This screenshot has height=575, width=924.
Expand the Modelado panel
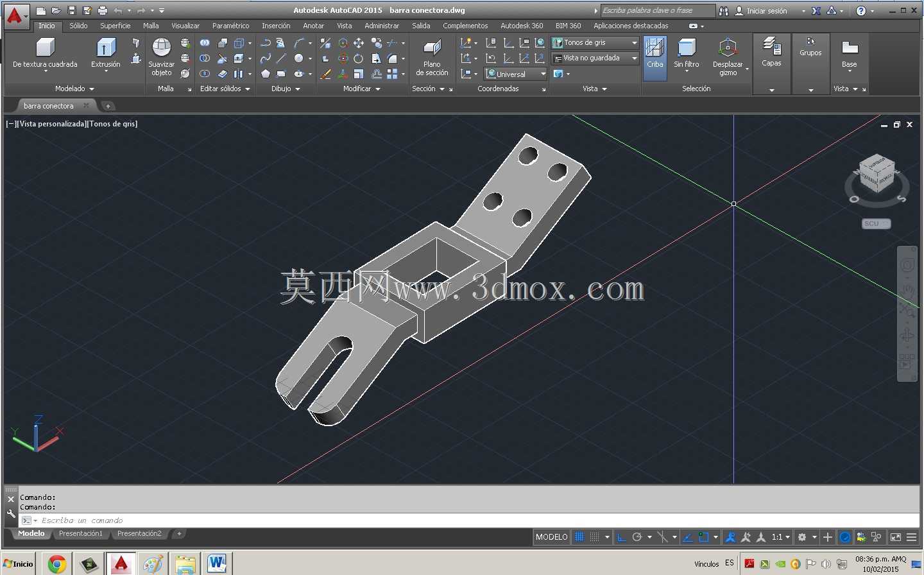point(74,89)
